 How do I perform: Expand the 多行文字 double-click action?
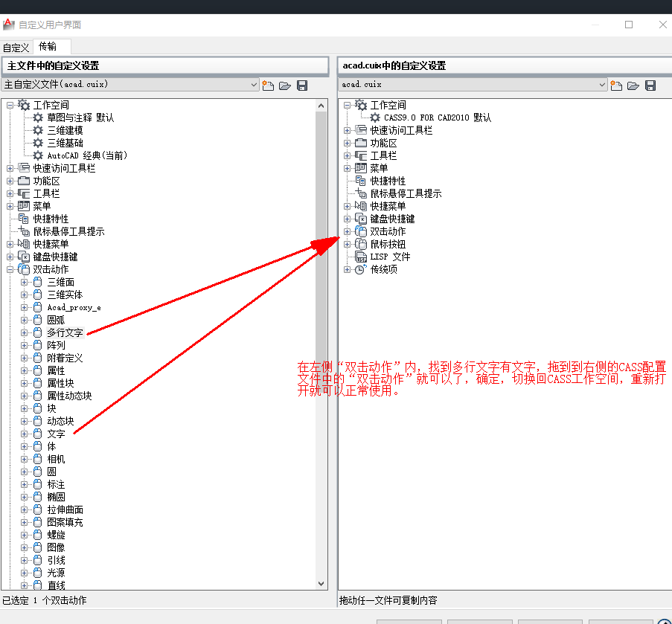click(24, 332)
